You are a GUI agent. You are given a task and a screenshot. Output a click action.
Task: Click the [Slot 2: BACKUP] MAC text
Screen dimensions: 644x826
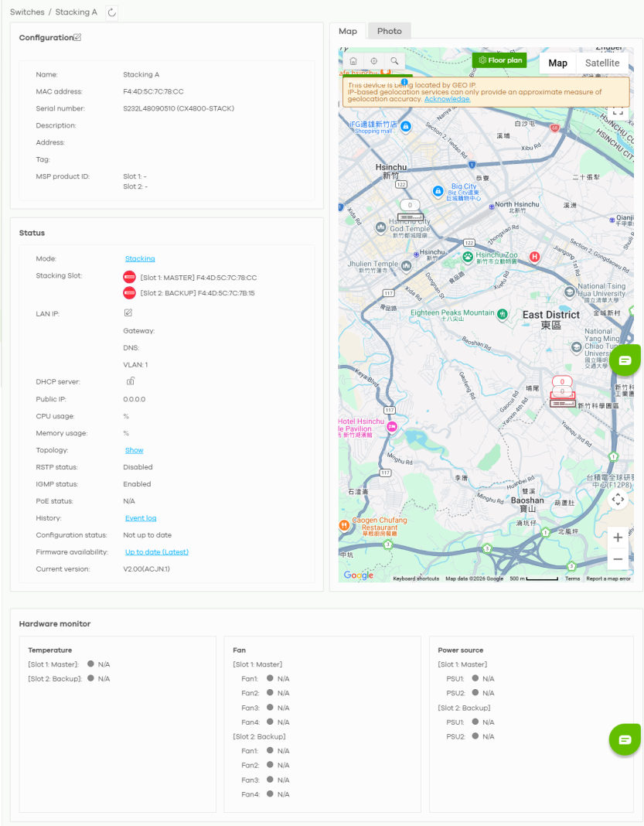(x=197, y=293)
